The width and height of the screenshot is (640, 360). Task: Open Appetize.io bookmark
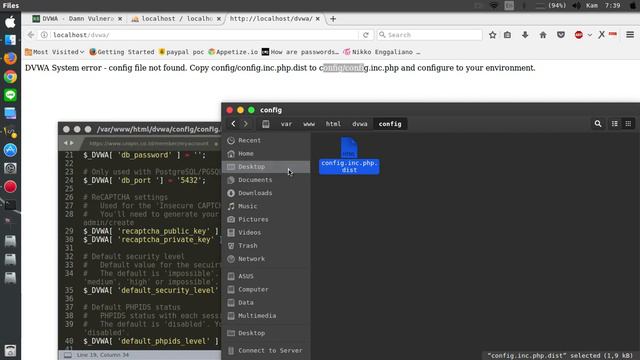[233, 52]
